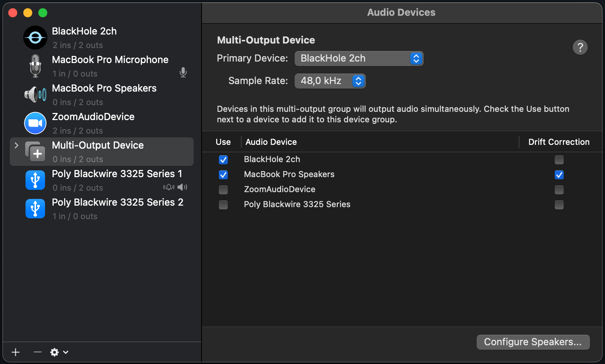
Task: Select MacBook Pro Speakers in the sidebar
Action: coord(102,95)
